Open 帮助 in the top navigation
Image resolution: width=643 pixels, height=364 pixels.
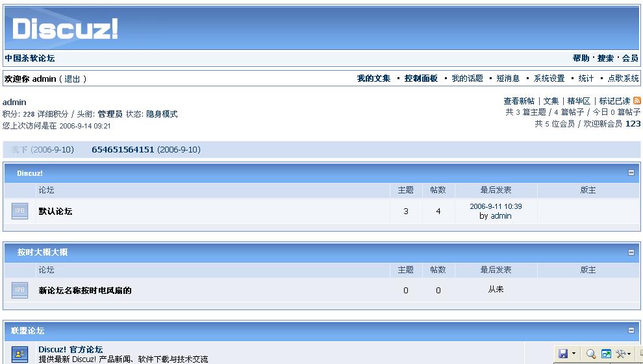click(581, 58)
